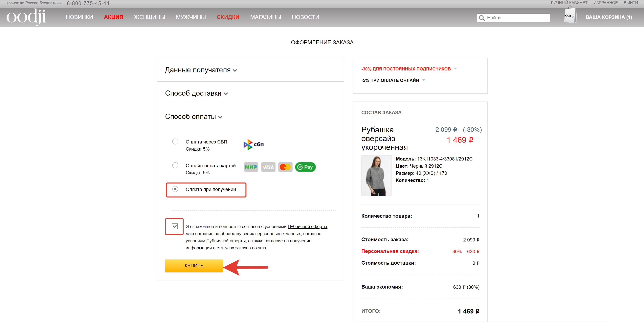
Task: Toggle the public offer agreement checkbox
Action: click(x=175, y=226)
